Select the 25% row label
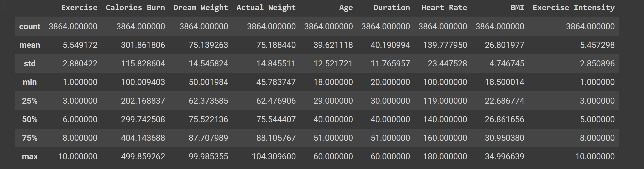The height and width of the screenshot is (169, 644). [x=30, y=101]
